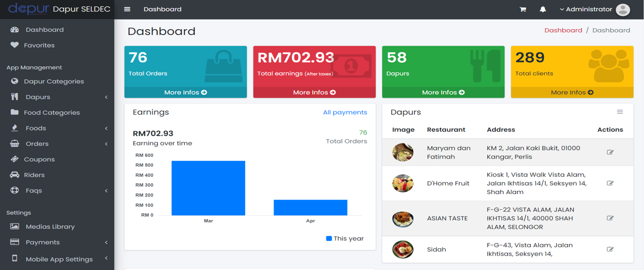The width and height of the screenshot is (644, 270).
Task: Open the D'Home Fruit restaurant thumbnail
Action: pyautogui.click(x=403, y=184)
